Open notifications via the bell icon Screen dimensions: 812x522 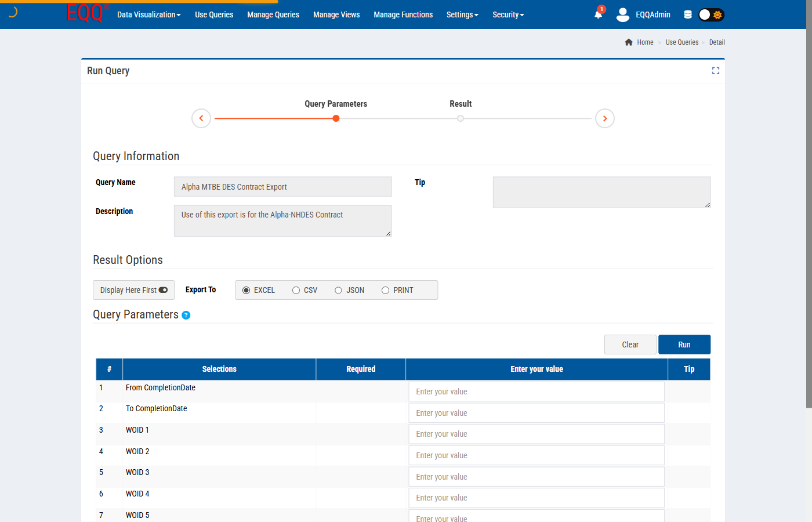coord(598,14)
